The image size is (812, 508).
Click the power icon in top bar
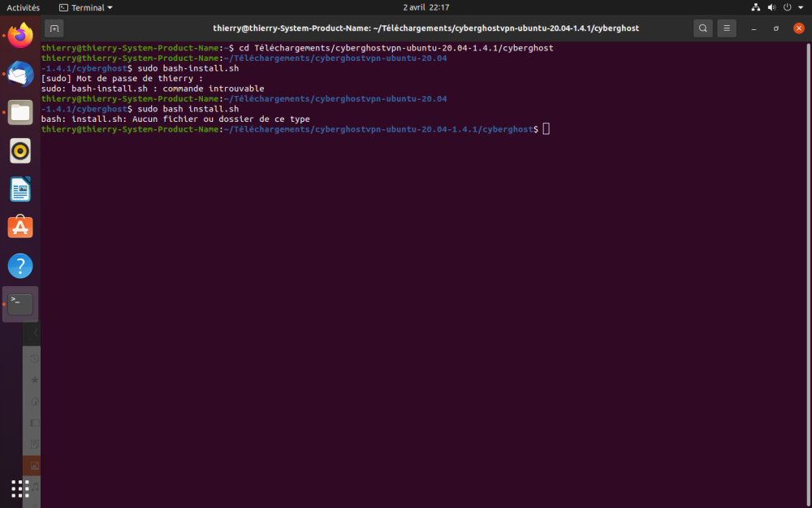[787, 7]
